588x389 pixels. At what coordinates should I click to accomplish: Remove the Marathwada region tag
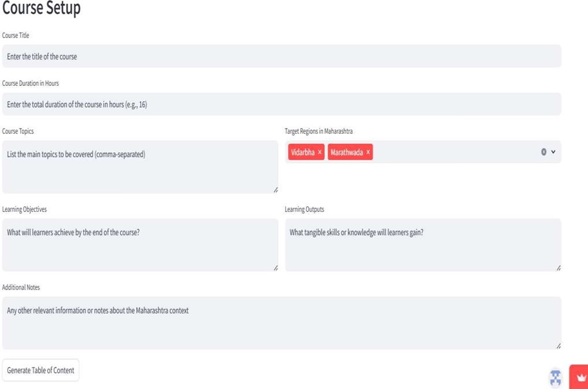point(368,152)
